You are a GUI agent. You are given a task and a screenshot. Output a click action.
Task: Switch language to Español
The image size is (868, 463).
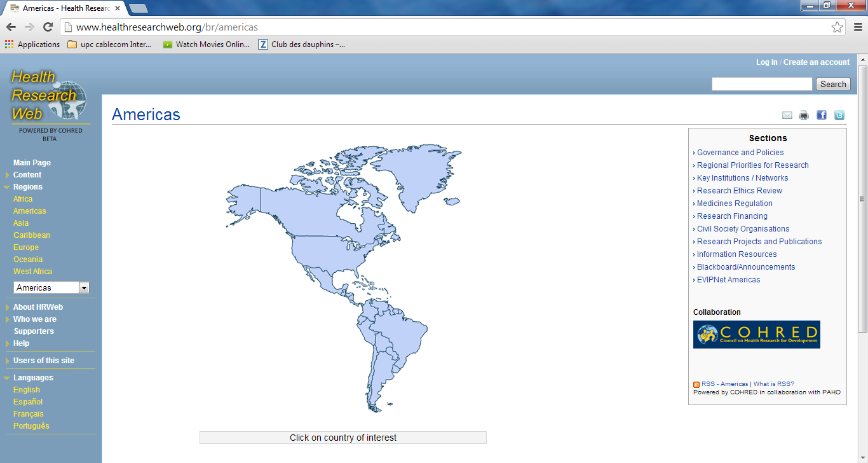click(28, 402)
